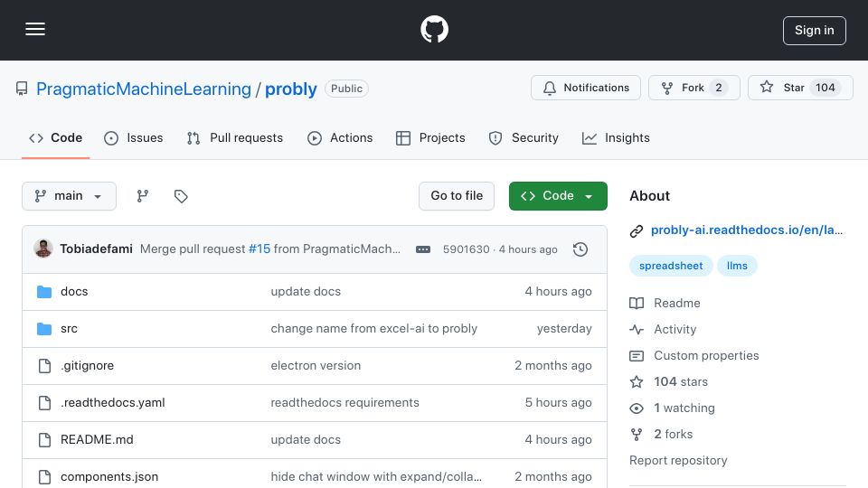
Task: Select the spreadsheet topic tag
Action: pyautogui.click(x=671, y=266)
